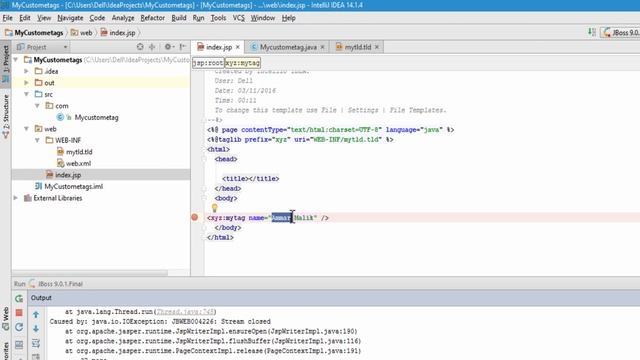
Task: Open the Build menu
Action: (x=178, y=18)
